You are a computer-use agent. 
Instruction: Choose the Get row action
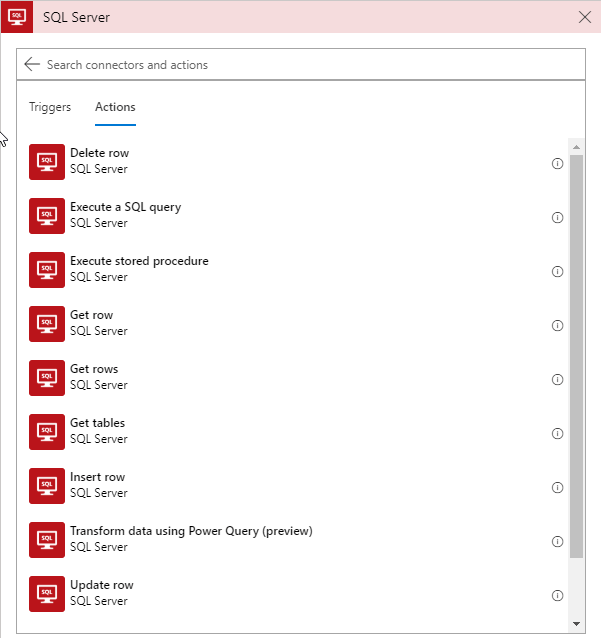[297, 324]
